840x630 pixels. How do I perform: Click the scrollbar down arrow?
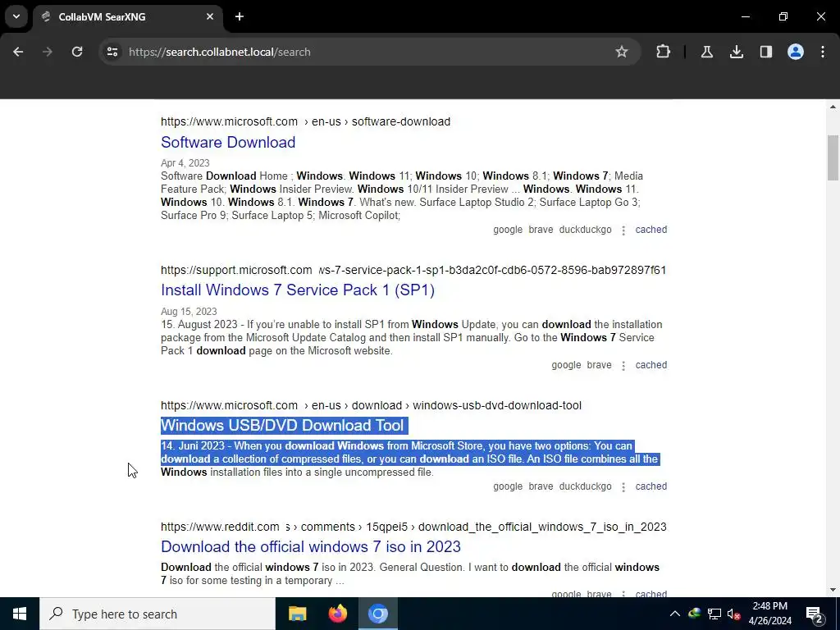tap(833, 591)
